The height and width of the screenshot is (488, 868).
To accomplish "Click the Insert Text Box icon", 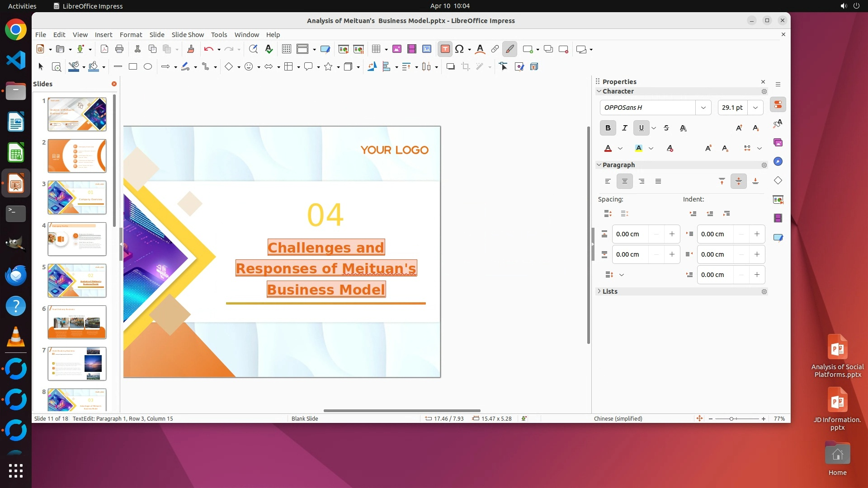I will click(x=445, y=49).
